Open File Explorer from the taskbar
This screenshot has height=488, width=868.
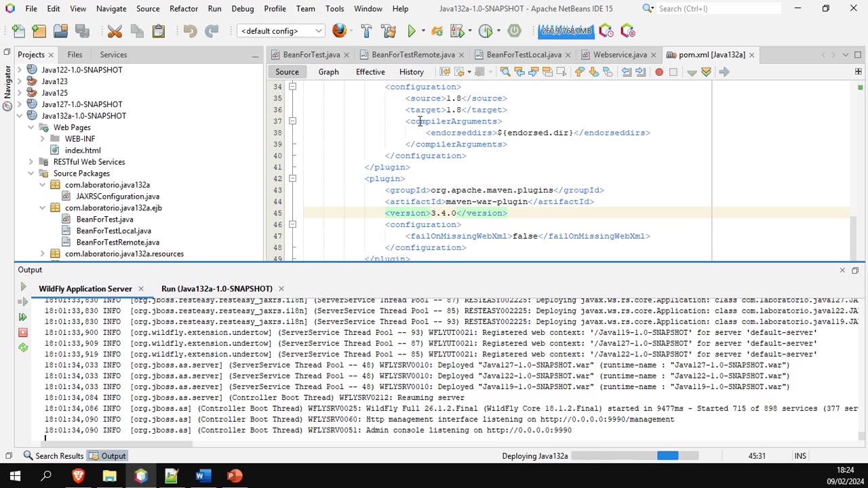pos(109,476)
